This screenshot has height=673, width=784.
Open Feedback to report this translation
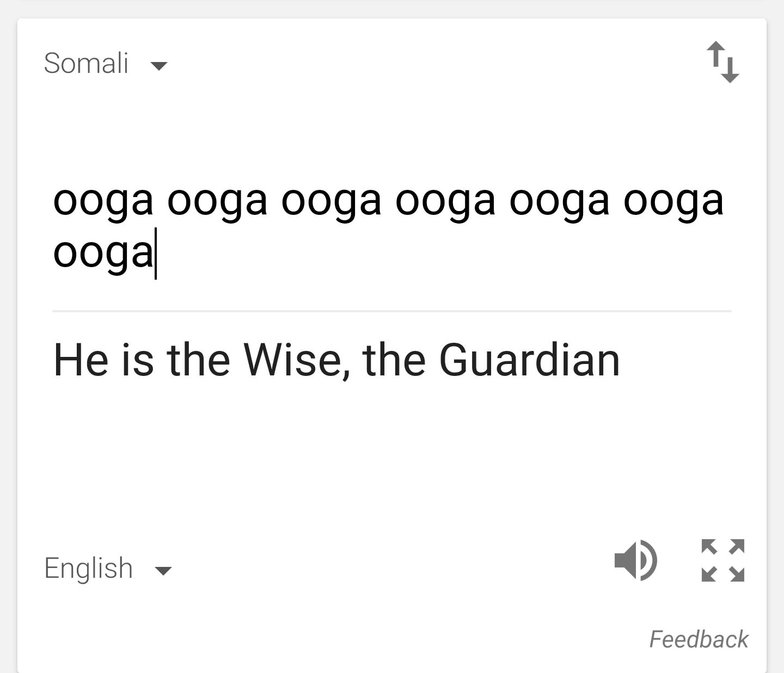click(x=700, y=638)
